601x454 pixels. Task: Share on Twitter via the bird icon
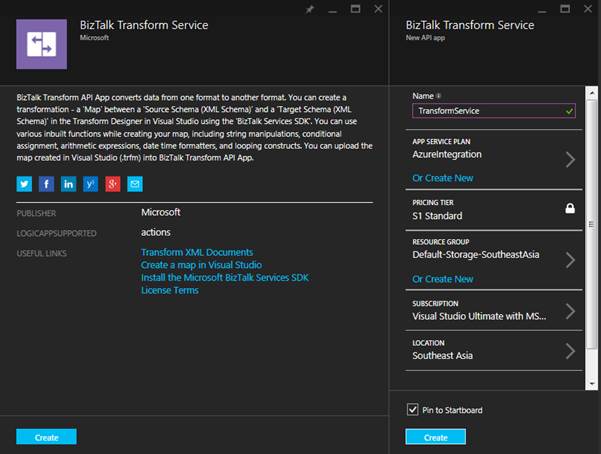[24, 184]
